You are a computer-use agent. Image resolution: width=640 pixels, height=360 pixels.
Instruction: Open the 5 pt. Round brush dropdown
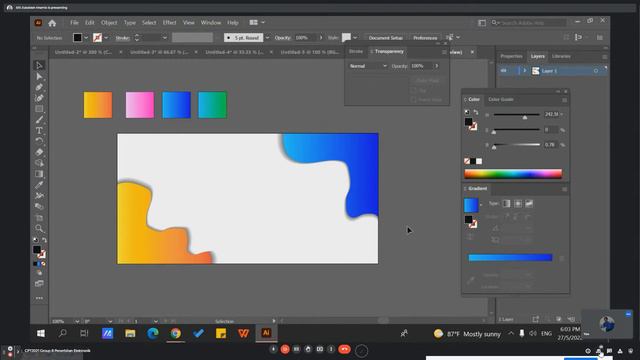tap(267, 38)
